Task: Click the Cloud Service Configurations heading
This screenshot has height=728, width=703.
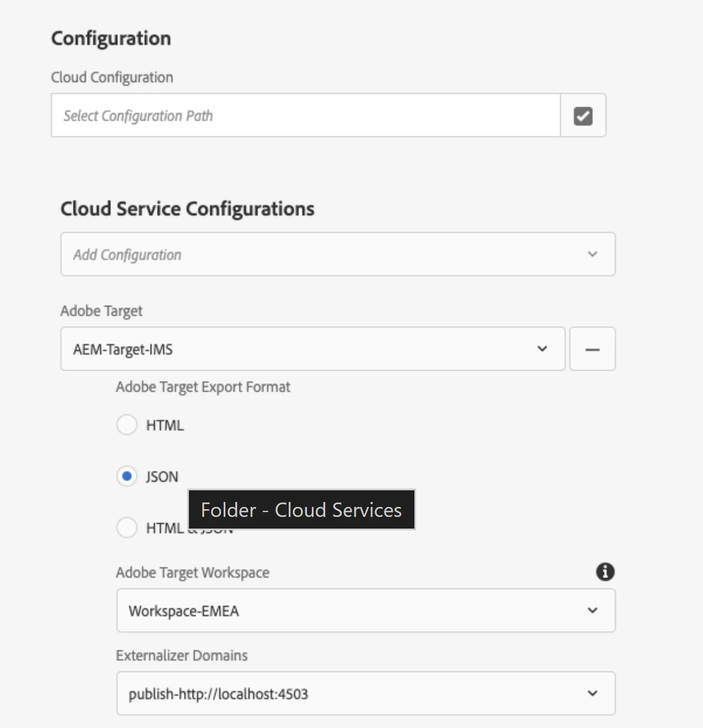Action: [x=187, y=209]
